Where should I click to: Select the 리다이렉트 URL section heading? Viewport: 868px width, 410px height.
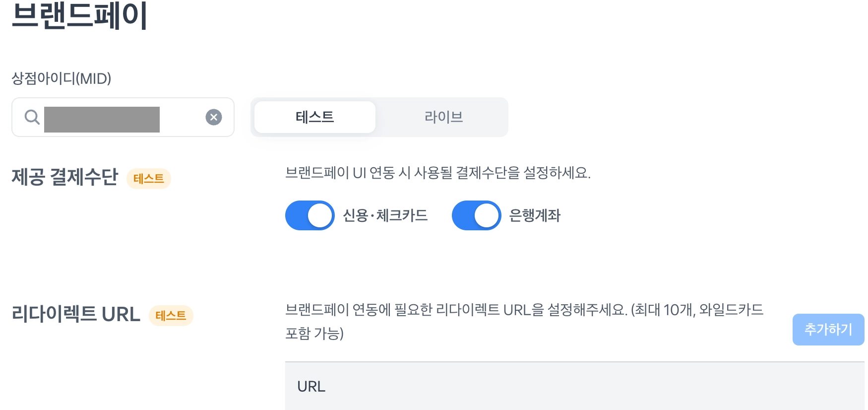pyautogui.click(x=76, y=314)
